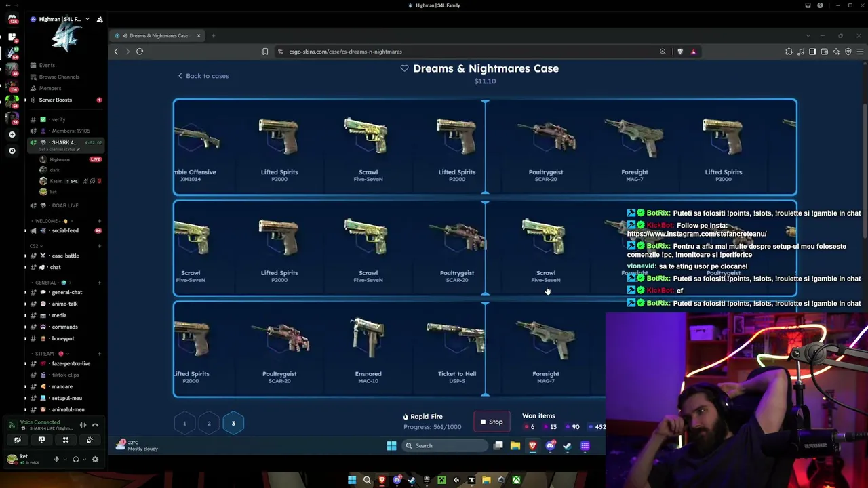The height and width of the screenshot is (488, 868).
Task: Add a server with the plus icon
Action: (12, 134)
